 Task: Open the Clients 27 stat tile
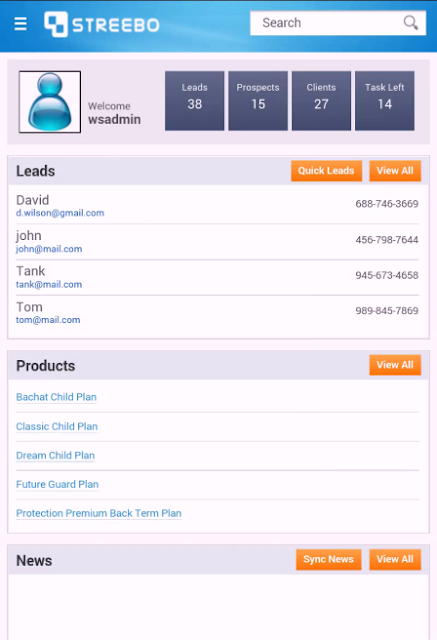pyautogui.click(x=321, y=101)
